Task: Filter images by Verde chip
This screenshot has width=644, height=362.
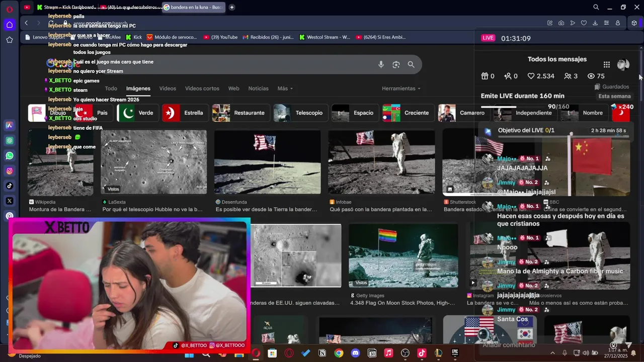Action: pyautogui.click(x=138, y=113)
